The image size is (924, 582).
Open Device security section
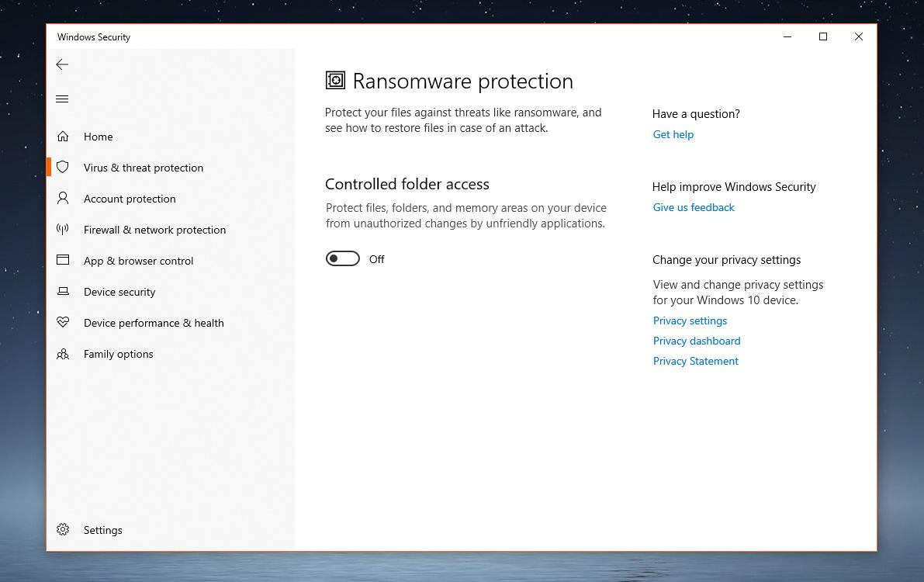point(119,293)
